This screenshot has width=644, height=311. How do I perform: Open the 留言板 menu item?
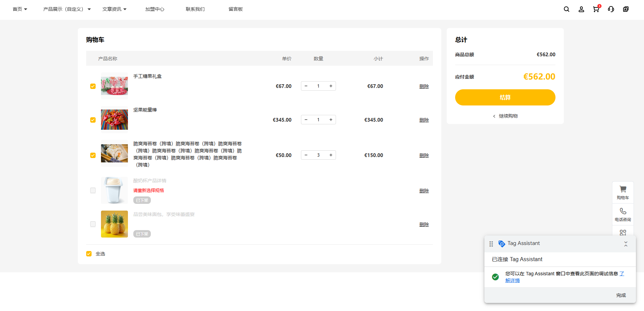(236, 9)
